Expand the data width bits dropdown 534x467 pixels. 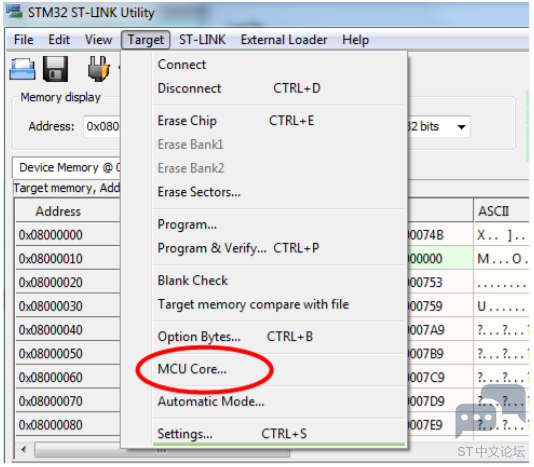461,127
